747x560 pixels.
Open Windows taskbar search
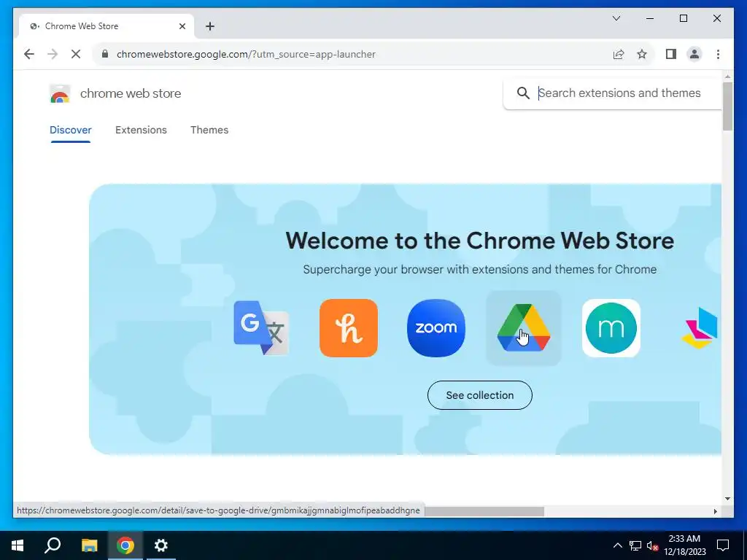point(53,545)
